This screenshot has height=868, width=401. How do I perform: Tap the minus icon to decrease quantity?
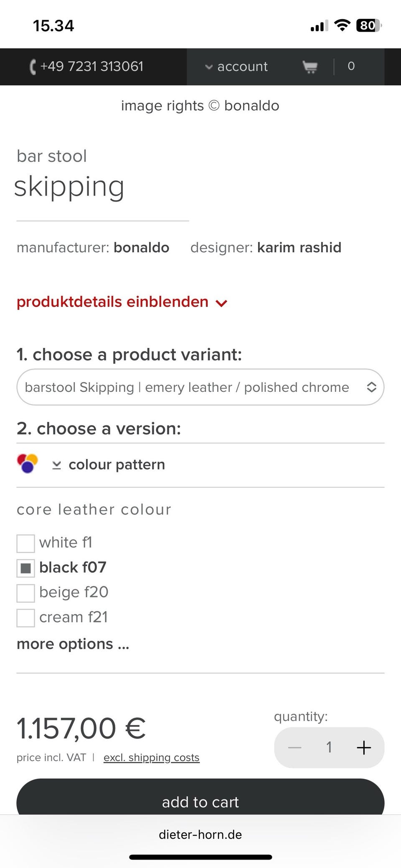pos(294,747)
